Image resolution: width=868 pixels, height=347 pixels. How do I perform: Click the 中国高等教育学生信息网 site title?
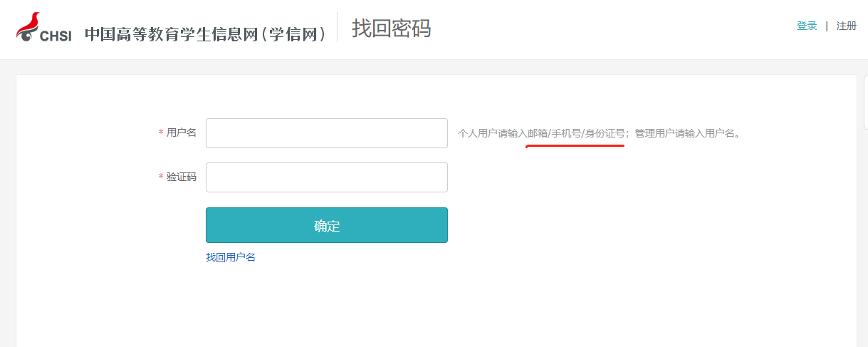(206, 33)
